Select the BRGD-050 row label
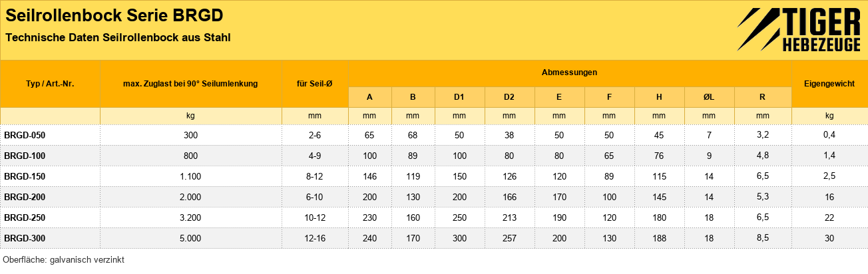The width and height of the screenshot is (868, 274). [25, 135]
